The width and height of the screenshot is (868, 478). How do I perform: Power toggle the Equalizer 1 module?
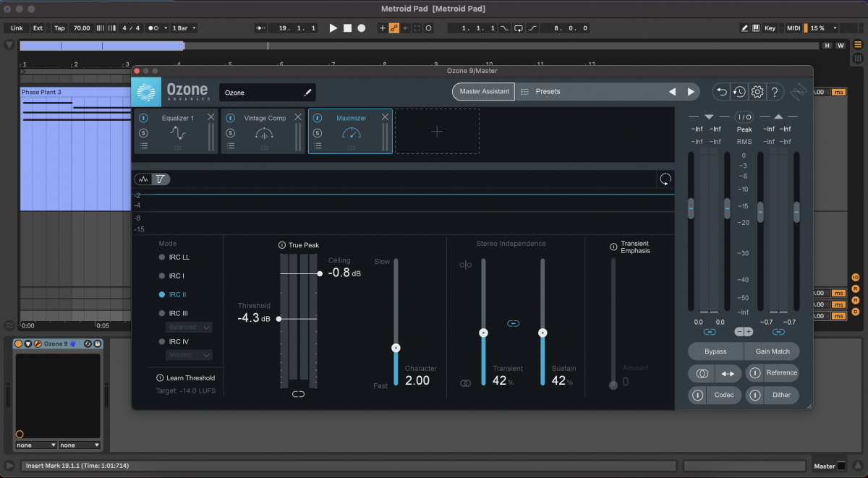point(143,118)
